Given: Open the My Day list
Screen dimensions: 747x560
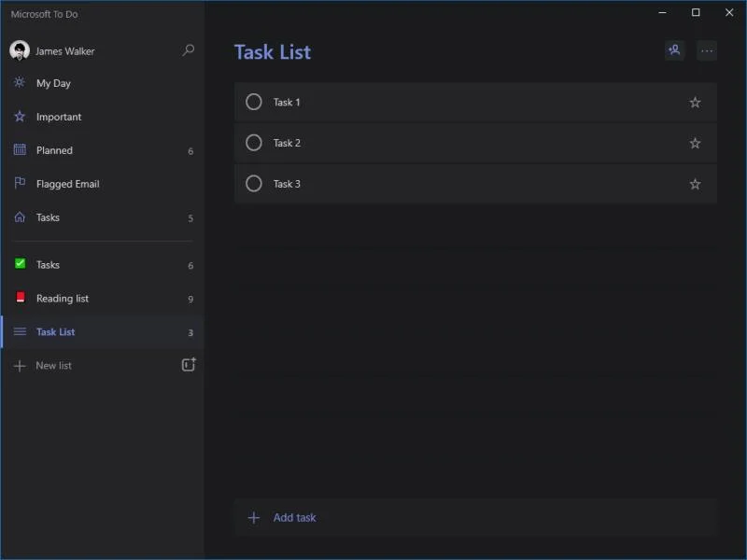Looking at the screenshot, I should point(103,83).
